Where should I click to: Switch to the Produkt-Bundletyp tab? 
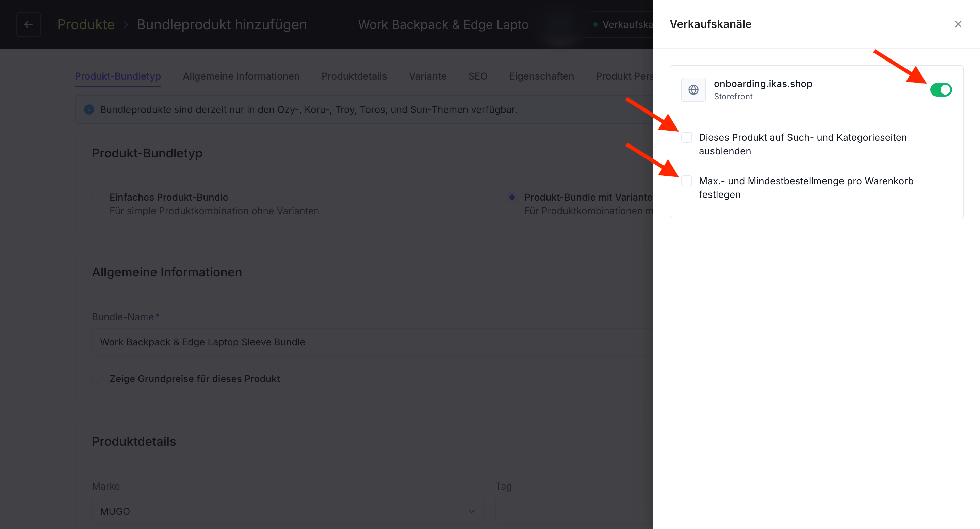pos(118,76)
